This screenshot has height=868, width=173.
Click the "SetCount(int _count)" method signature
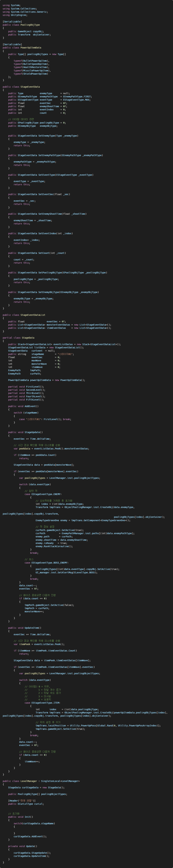click(x=37, y=253)
